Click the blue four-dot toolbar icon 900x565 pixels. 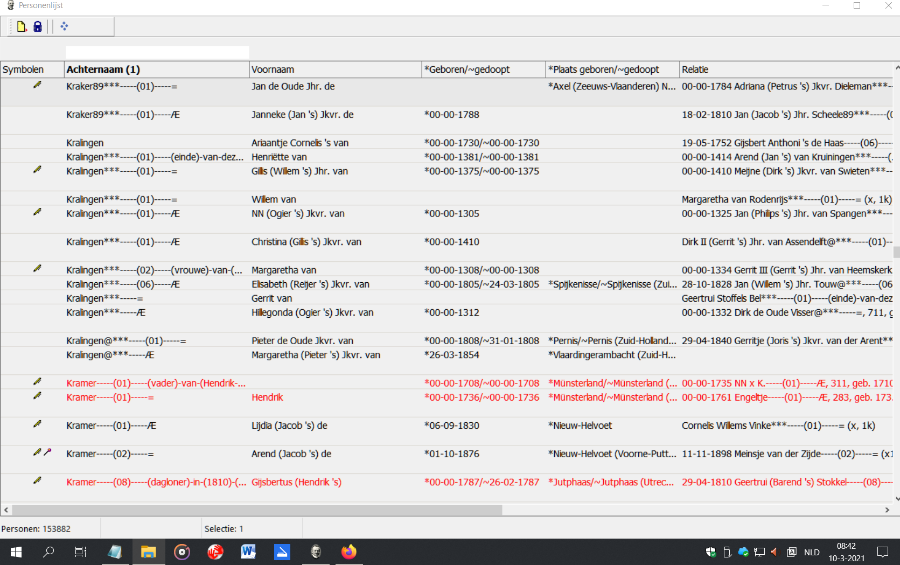click(x=64, y=27)
